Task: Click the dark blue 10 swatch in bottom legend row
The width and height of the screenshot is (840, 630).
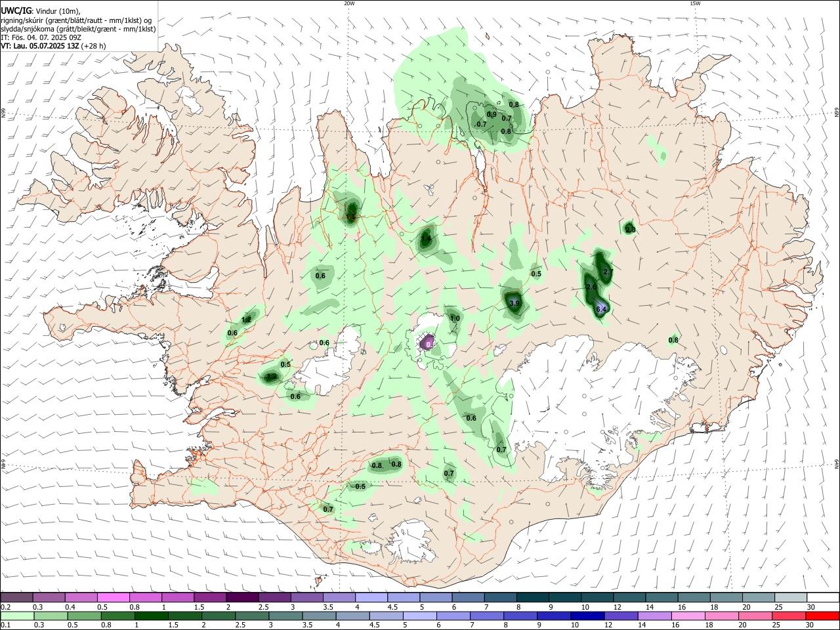Action: point(586,616)
